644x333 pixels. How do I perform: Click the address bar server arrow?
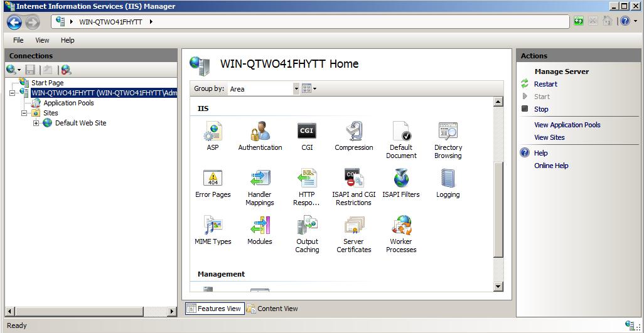151,22
